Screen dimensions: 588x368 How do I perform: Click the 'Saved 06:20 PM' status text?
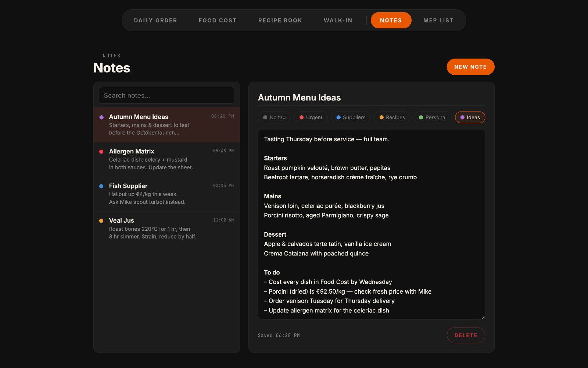279,335
